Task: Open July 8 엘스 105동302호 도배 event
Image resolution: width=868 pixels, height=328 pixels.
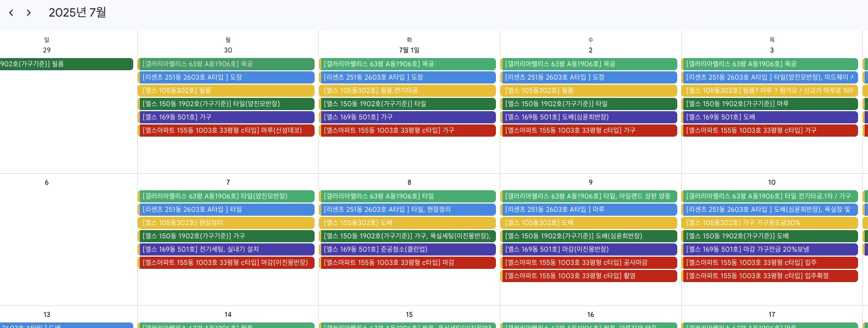Action: click(407, 223)
